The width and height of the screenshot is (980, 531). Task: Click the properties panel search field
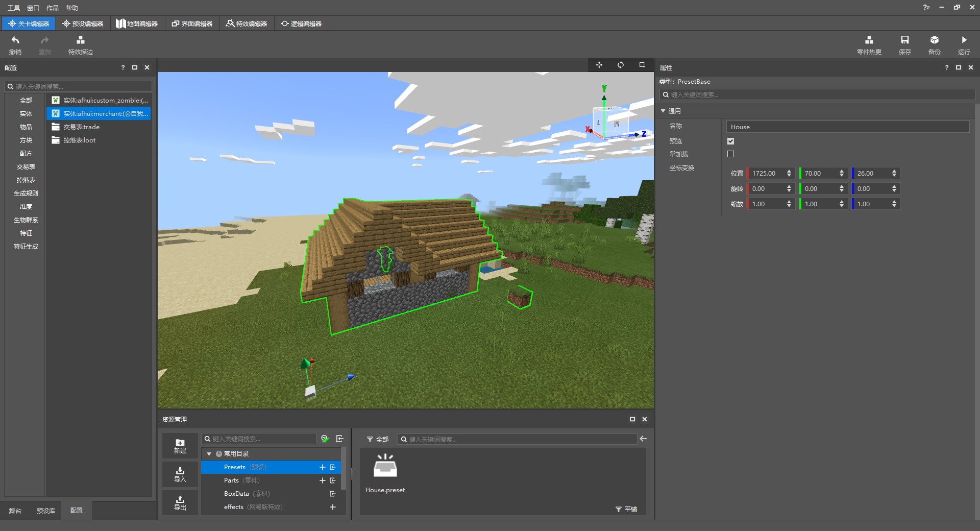pos(818,95)
